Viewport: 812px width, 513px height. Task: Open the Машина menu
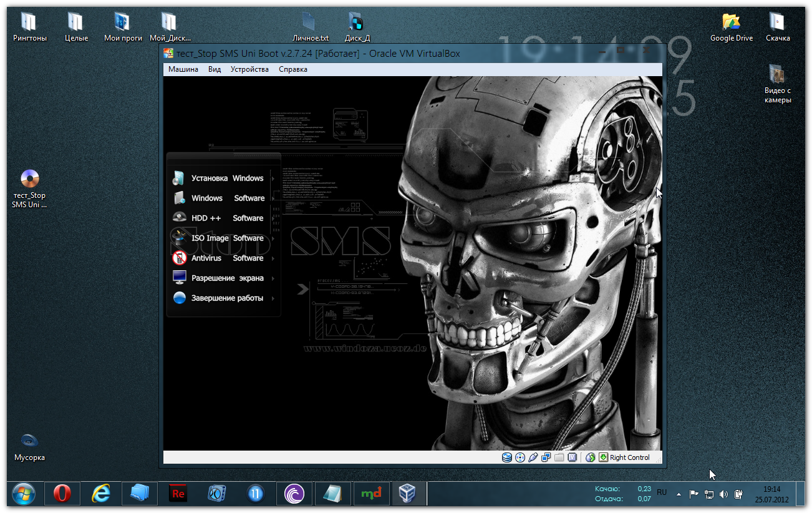click(x=183, y=69)
